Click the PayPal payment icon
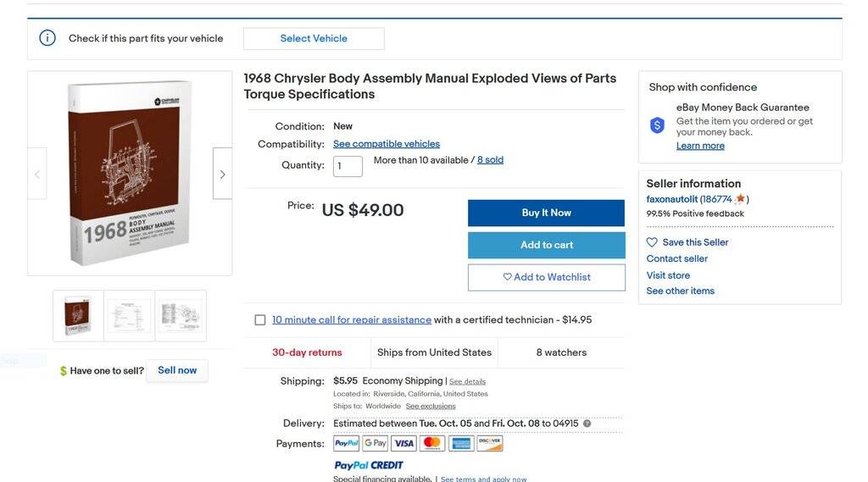This screenshot has height=482, width=868. coord(347,443)
